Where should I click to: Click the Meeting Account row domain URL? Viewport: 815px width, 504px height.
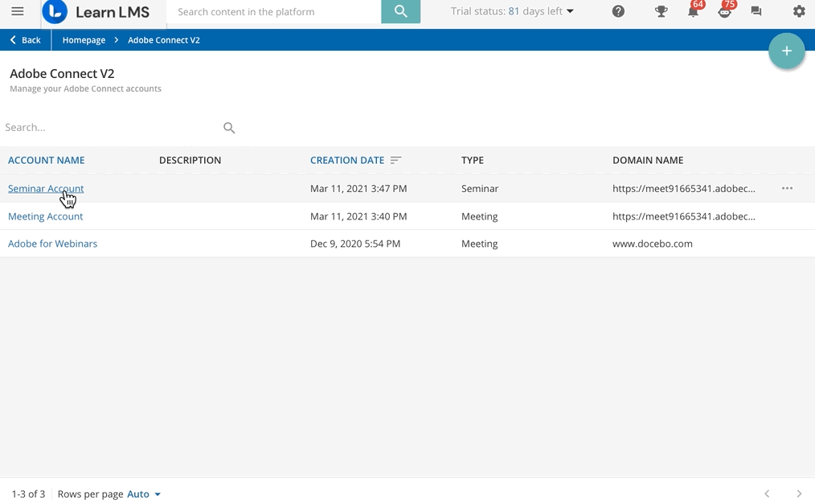pyautogui.click(x=684, y=216)
